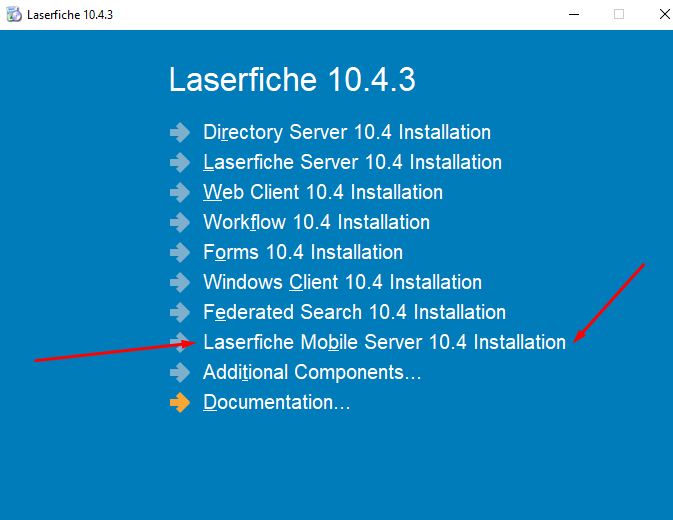Viewport: 673px width, 520px height.
Task: Start Laserfiche Mobile Server 10.4 Installation
Action: pos(385,342)
